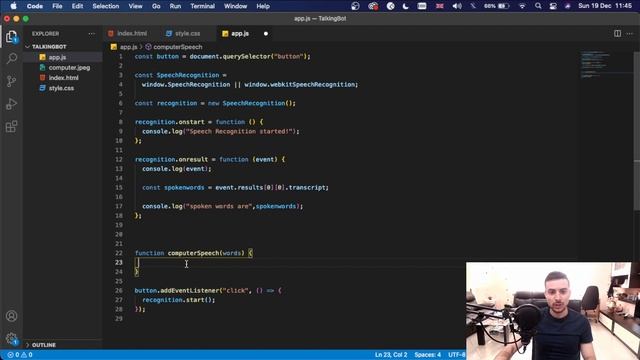Open index.html in the file explorer
640x360 pixels.
pos(63,78)
